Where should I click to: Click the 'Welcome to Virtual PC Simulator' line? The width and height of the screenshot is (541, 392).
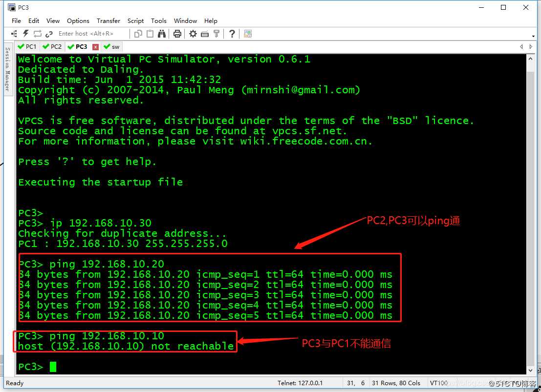[x=164, y=59]
